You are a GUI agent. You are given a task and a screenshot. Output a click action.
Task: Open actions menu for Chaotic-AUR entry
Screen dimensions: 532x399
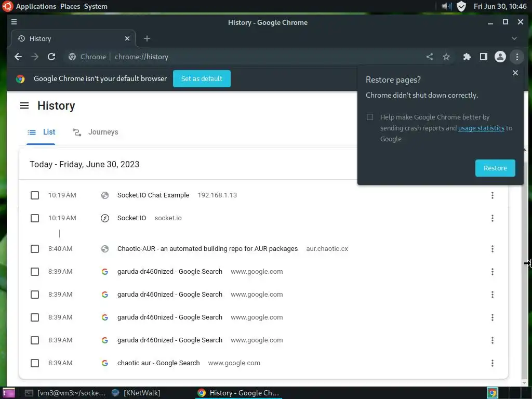coord(493,249)
